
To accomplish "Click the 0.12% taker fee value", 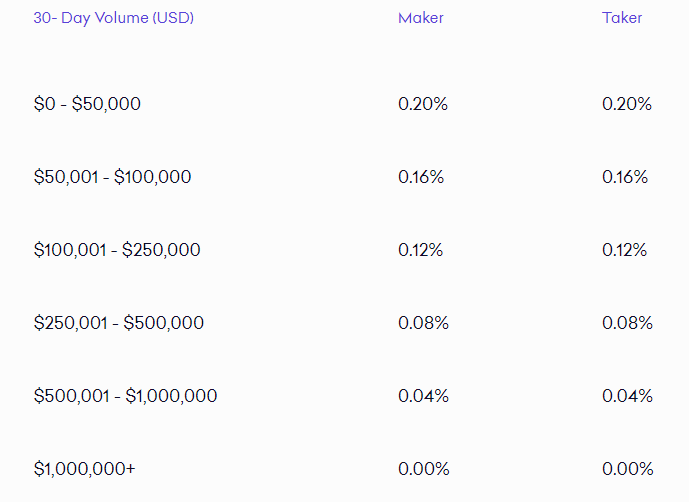I will click(624, 250).
